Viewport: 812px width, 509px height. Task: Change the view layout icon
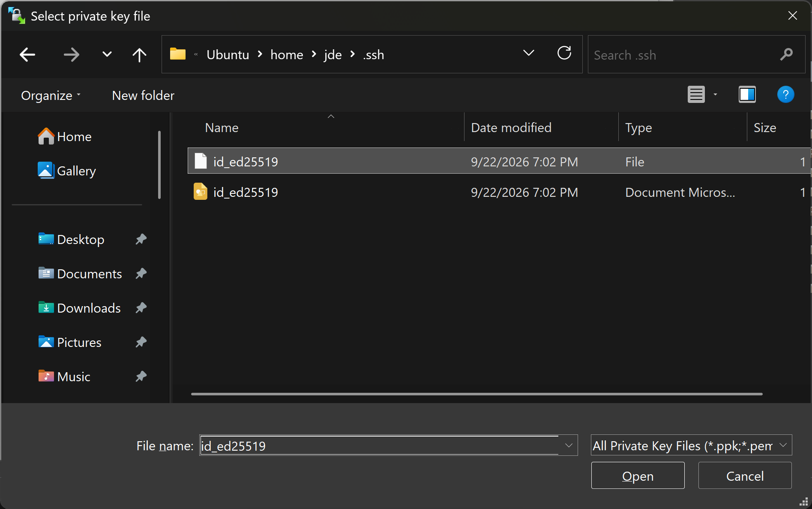coord(696,94)
